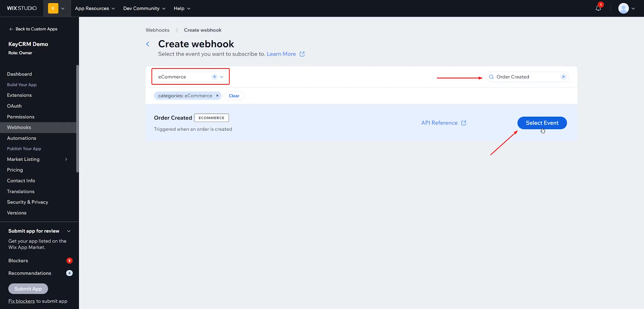Viewport: 644px width, 309px height.
Task: Click the ECOMMERCE tag badge
Action: [x=211, y=118]
